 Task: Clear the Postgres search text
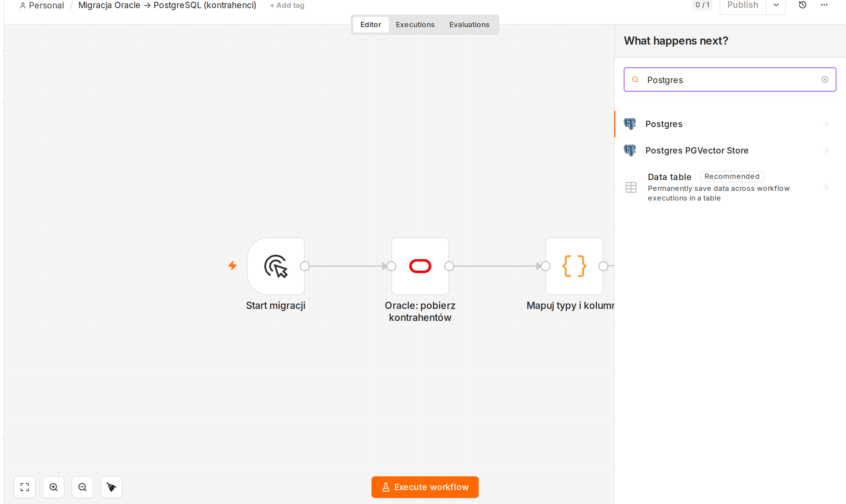tap(825, 79)
